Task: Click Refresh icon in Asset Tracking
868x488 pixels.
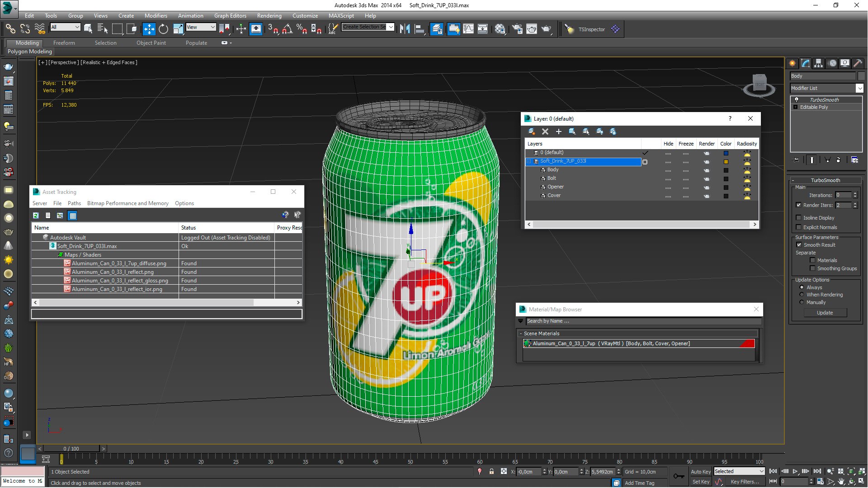Action: (x=36, y=216)
